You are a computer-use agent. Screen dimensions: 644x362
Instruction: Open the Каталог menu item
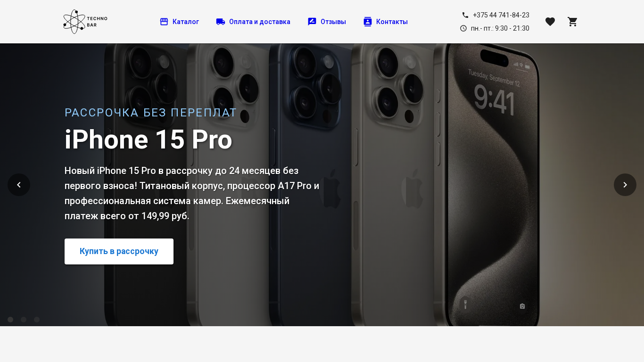click(186, 22)
